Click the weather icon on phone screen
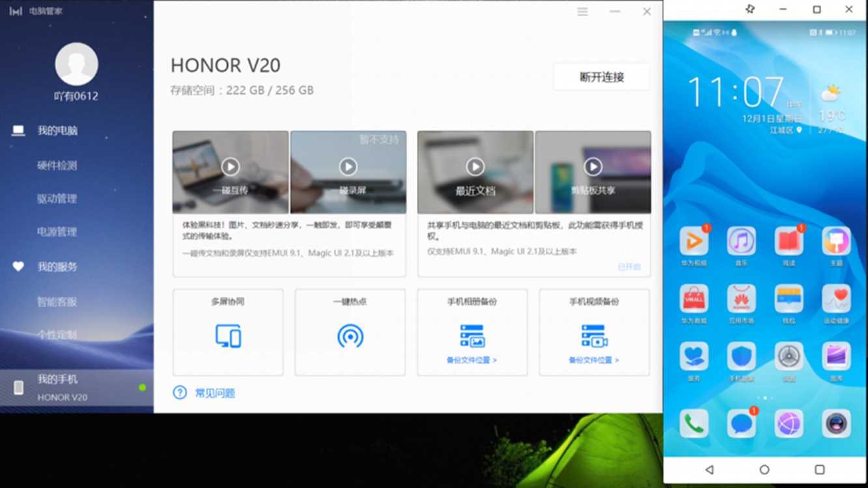This screenshot has width=868, height=488. click(x=830, y=94)
